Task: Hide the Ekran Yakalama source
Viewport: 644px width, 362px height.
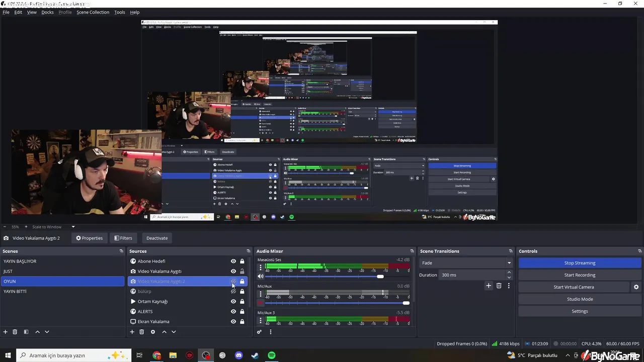Action: pos(233,322)
